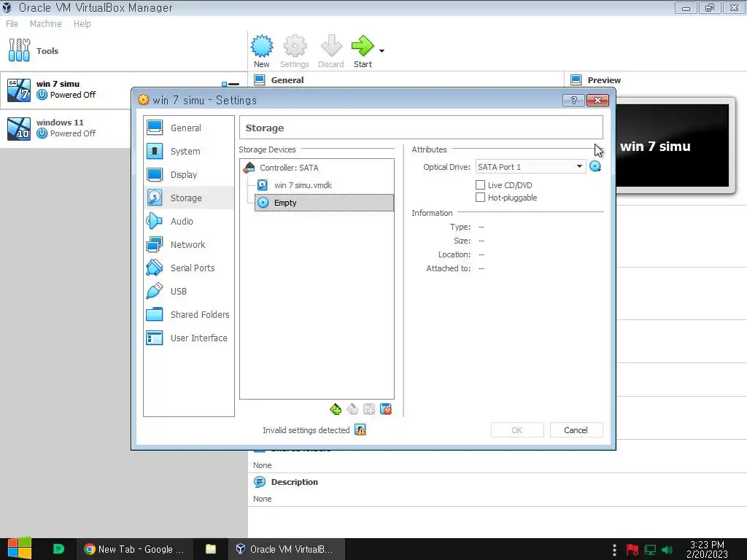Click the settings dialog help button
Image resolution: width=747 pixels, height=560 pixels.
click(573, 100)
